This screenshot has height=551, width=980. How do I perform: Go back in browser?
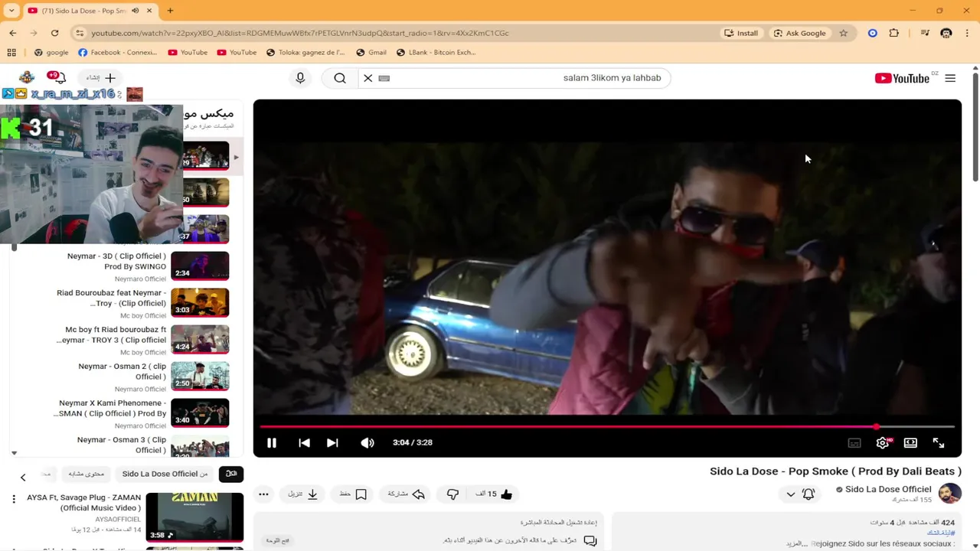point(13,33)
